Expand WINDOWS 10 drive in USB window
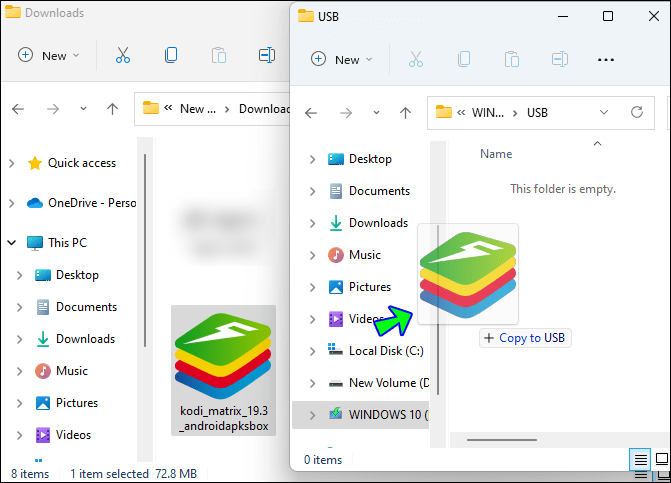The image size is (671, 483). tap(312, 415)
